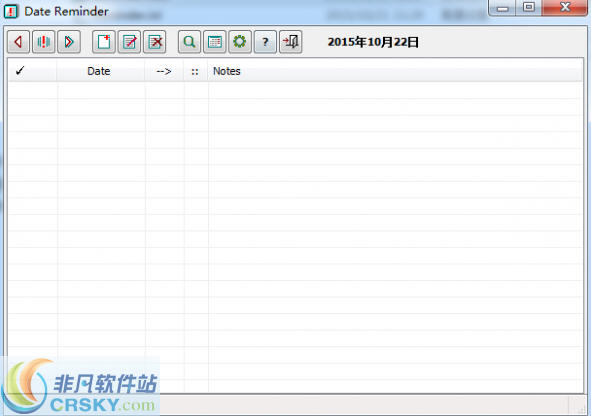Close the Date Reminder window
Viewport: 591px width, 416px height.
click(x=565, y=8)
